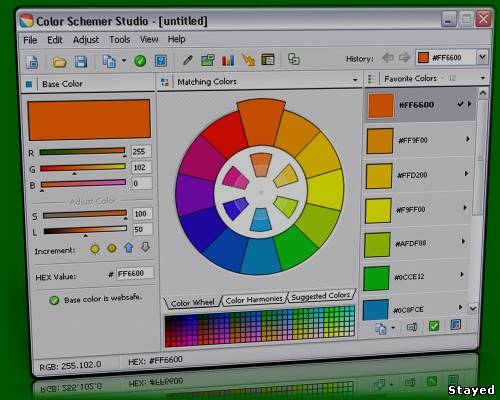Switch to the Suggested Colors tab
The width and height of the screenshot is (500, 400).
pyautogui.click(x=321, y=296)
